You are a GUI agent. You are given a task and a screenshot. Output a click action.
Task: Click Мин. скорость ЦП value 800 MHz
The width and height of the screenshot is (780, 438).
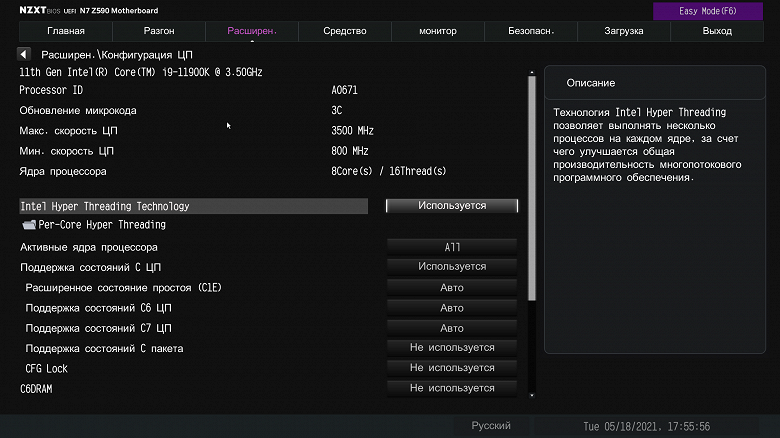(350, 151)
